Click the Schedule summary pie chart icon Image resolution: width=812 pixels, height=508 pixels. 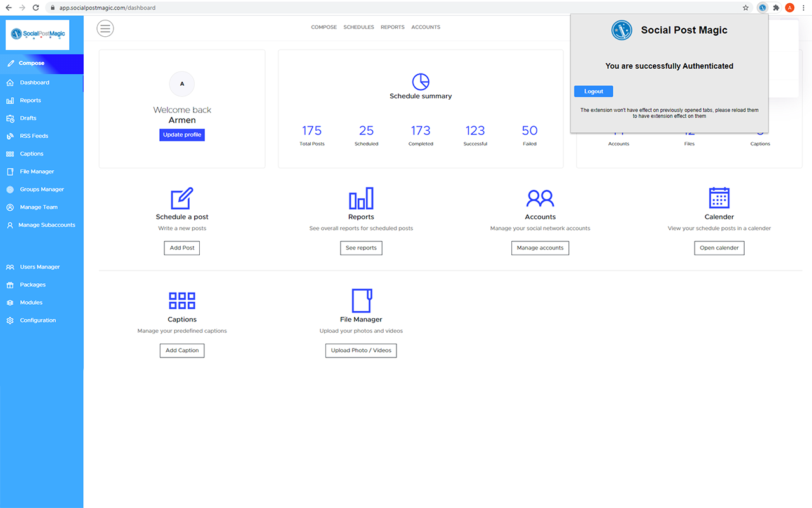click(x=421, y=81)
